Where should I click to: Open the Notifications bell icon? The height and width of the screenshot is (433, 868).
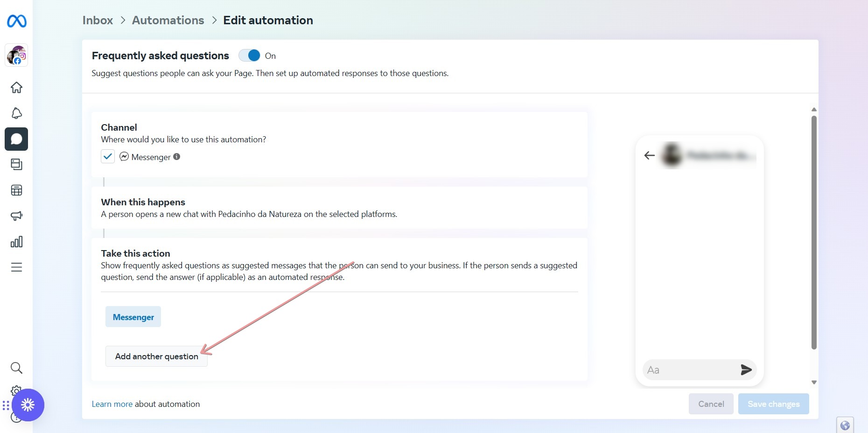(16, 113)
